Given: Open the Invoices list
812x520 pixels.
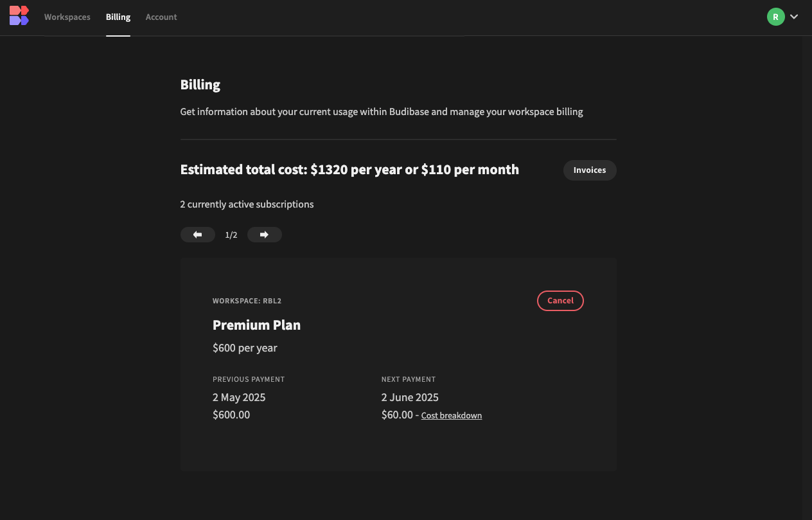Looking at the screenshot, I should (590, 170).
